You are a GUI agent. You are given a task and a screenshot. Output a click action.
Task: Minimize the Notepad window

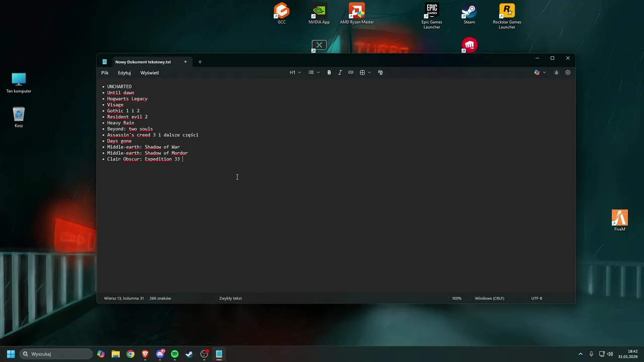[537, 58]
